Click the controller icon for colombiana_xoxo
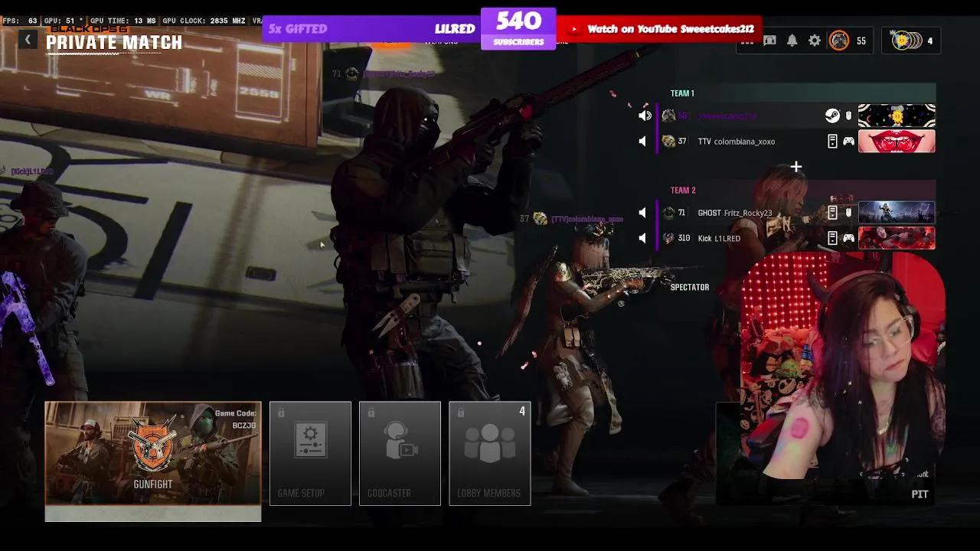This screenshot has height=551, width=980. pyautogui.click(x=848, y=142)
